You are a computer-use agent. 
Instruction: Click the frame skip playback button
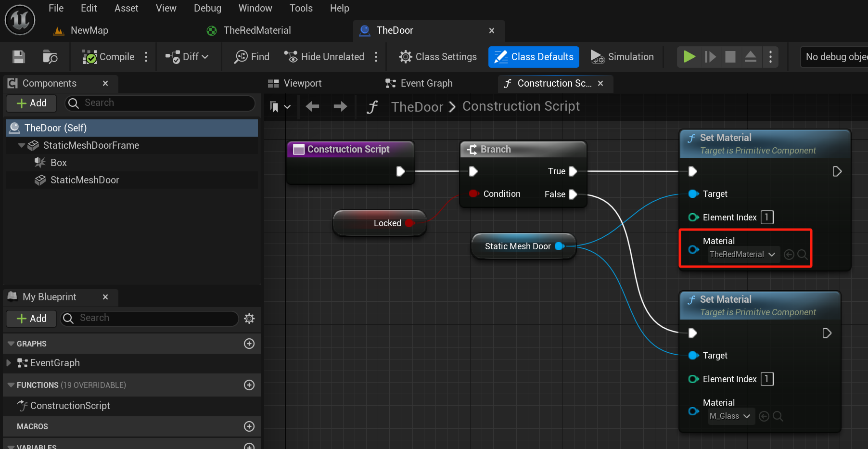[x=710, y=57]
